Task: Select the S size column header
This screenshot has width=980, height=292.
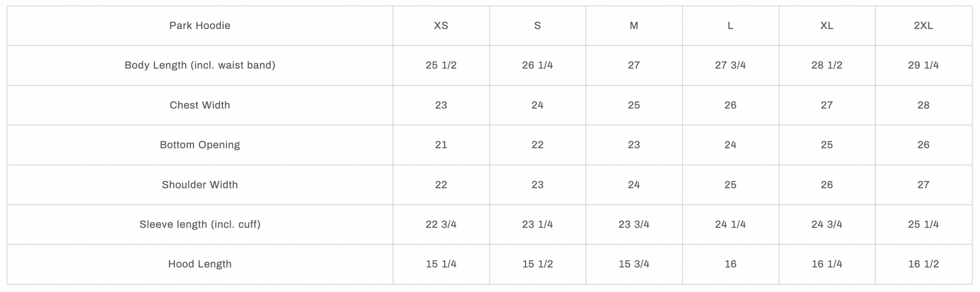Action: pyautogui.click(x=537, y=26)
